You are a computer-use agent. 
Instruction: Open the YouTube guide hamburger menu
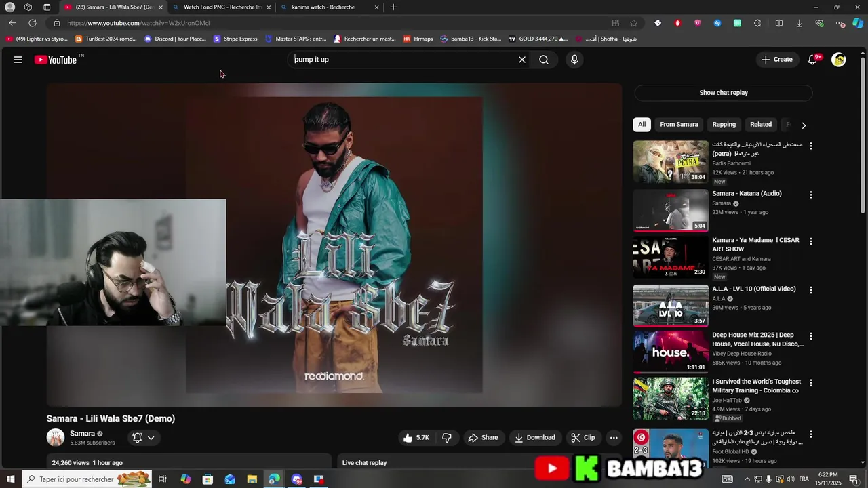[x=18, y=60]
